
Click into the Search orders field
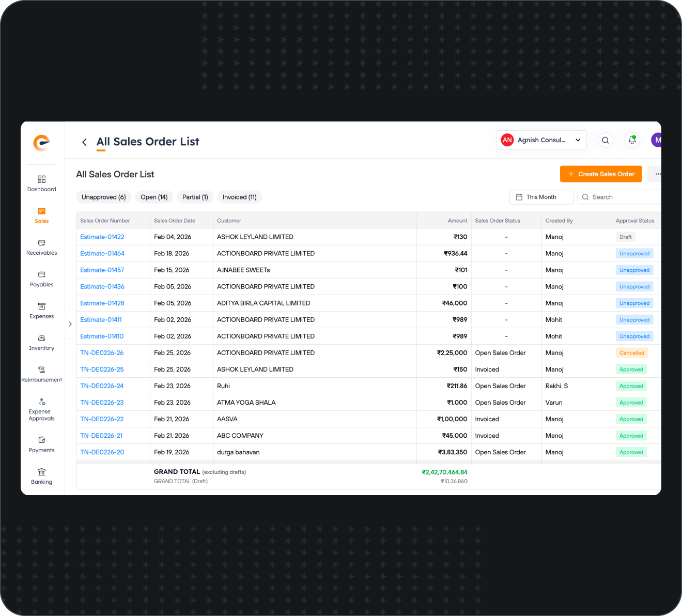(x=620, y=197)
